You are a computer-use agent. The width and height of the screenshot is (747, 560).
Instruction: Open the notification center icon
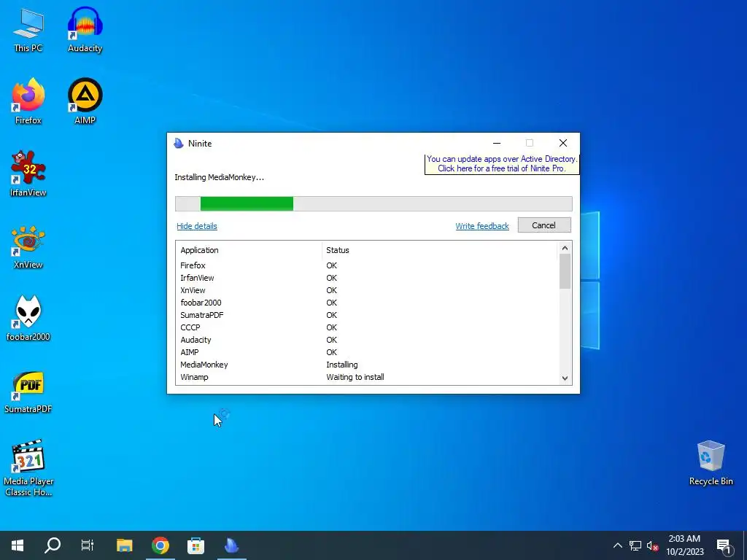coord(724,546)
